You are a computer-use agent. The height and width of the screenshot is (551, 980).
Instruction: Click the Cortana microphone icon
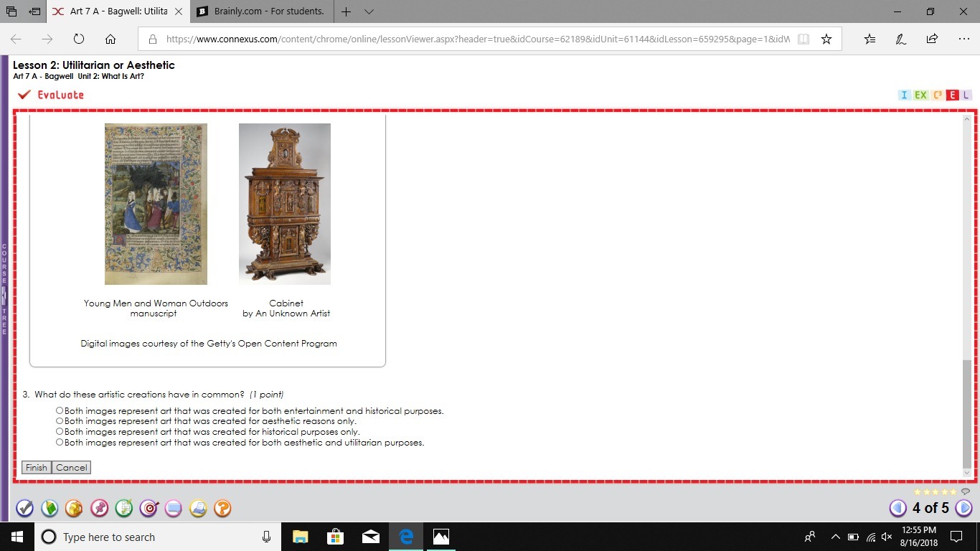point(267,537)
